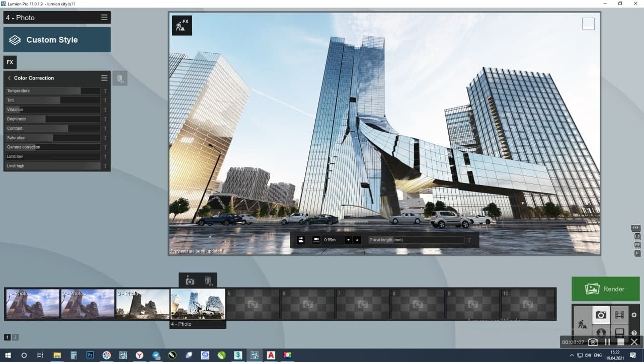
Task: Click the green Render button
Action: [x=605, y=289]
